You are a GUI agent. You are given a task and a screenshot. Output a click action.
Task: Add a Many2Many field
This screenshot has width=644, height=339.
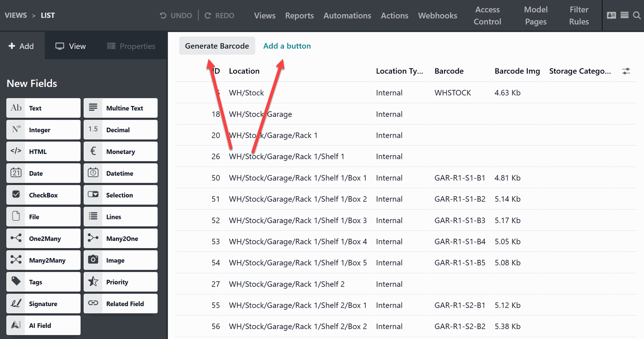[x=43, y=260]
